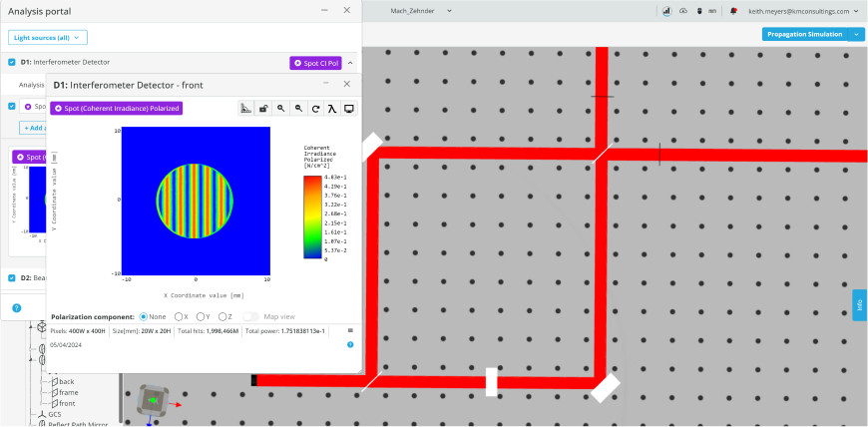Select the None polarization component

pyautogui.click(x=144, y=317)
